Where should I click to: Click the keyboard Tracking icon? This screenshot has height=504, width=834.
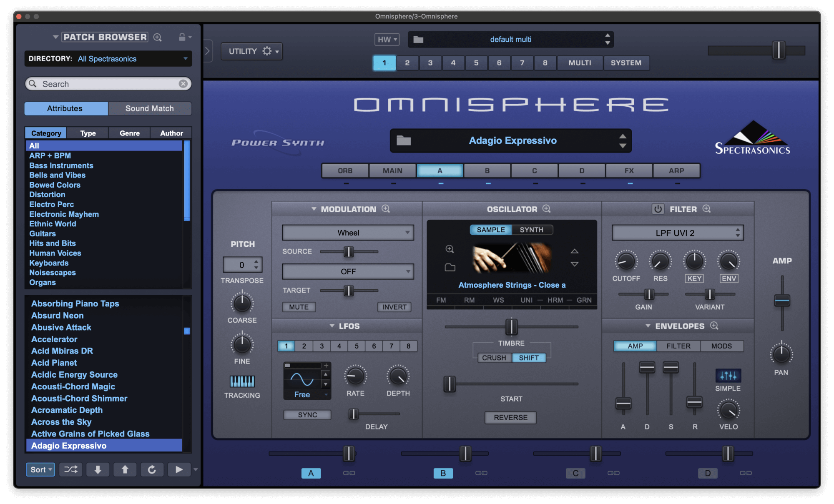click(242, 381)
